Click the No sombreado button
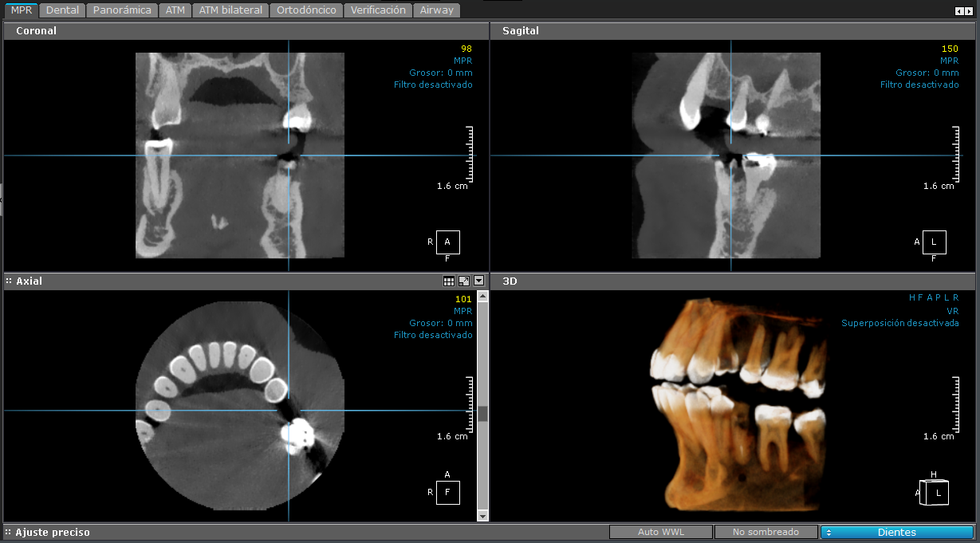Image resolution: width=980 pixels, height=543 pixels. 766,532
